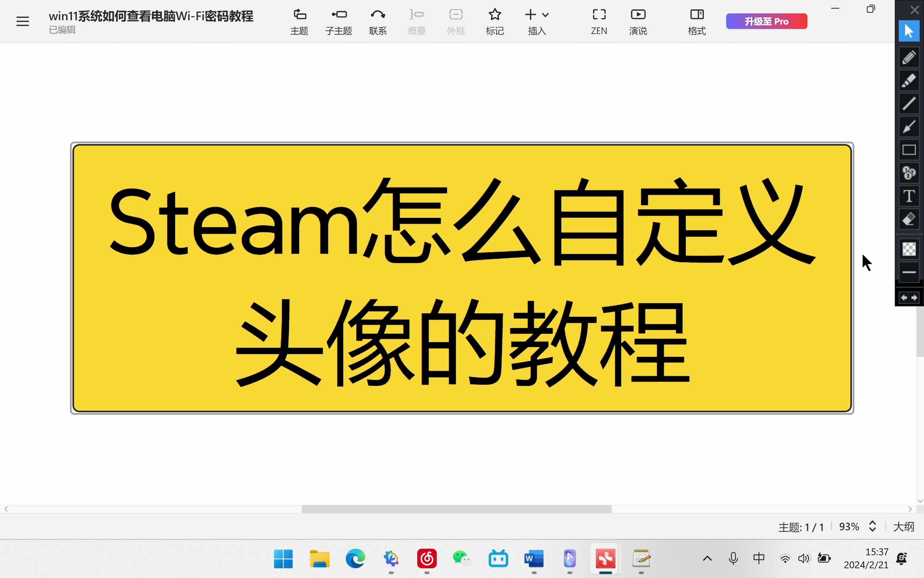Viewport: 924px width, 578px height.
Task: Click the 主题: 1 / 1 topic count
Action: pyautogui.click(x=801, y=527)
